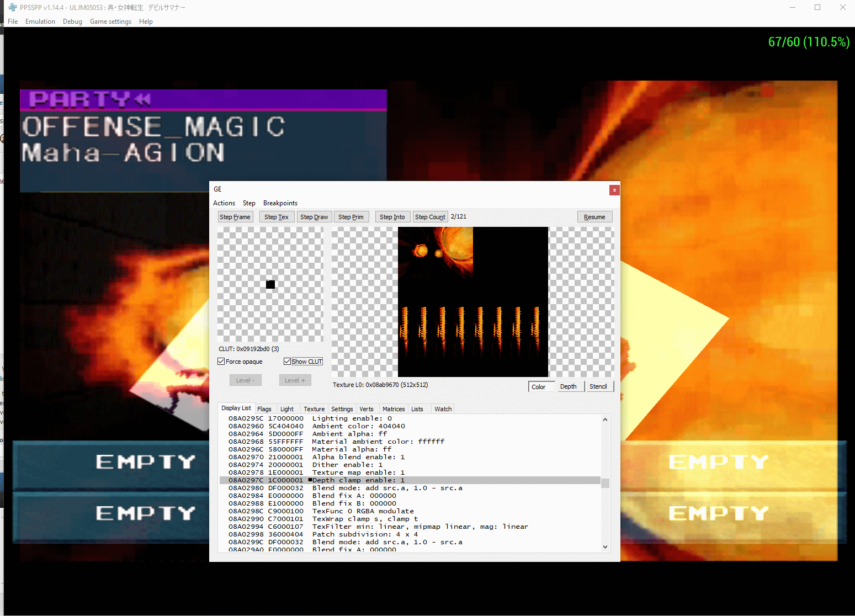This screenshot has width=855, height=616.
Task: Switch to the Texture tab
Action: [x=314, y=409]
